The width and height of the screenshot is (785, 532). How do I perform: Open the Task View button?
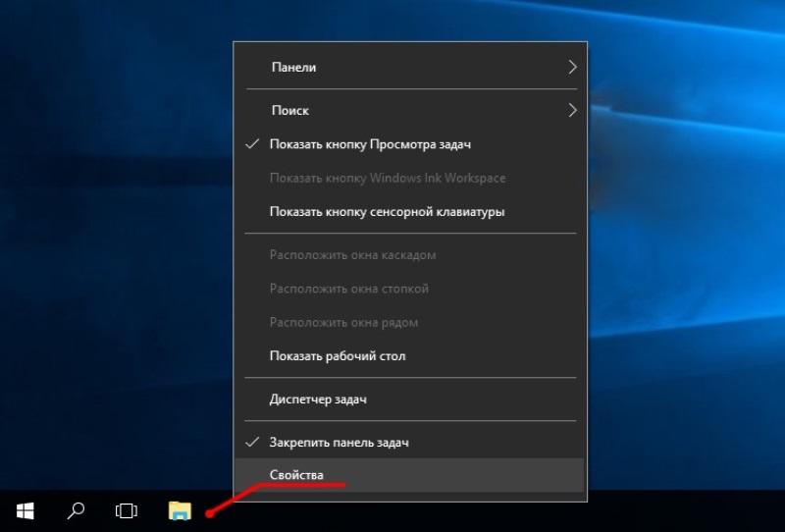[x=127, y=511]
